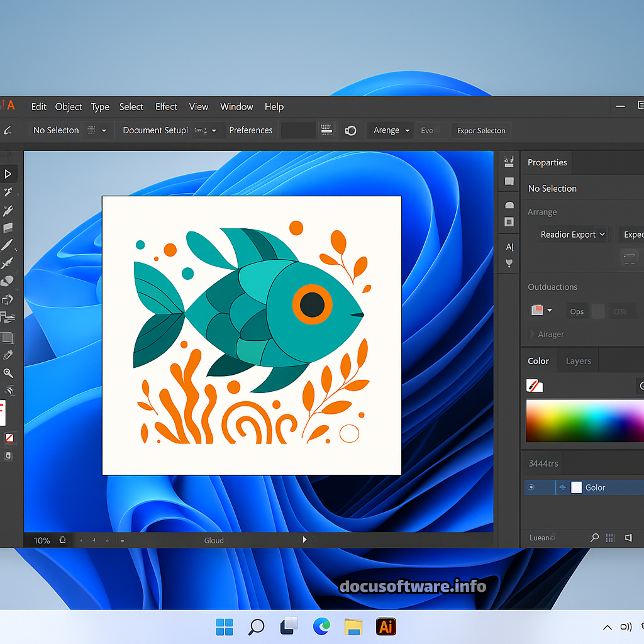644x644 pixels.
Task: Expand the Airager disclosure triangle
Action: click(x=532, y=334)
